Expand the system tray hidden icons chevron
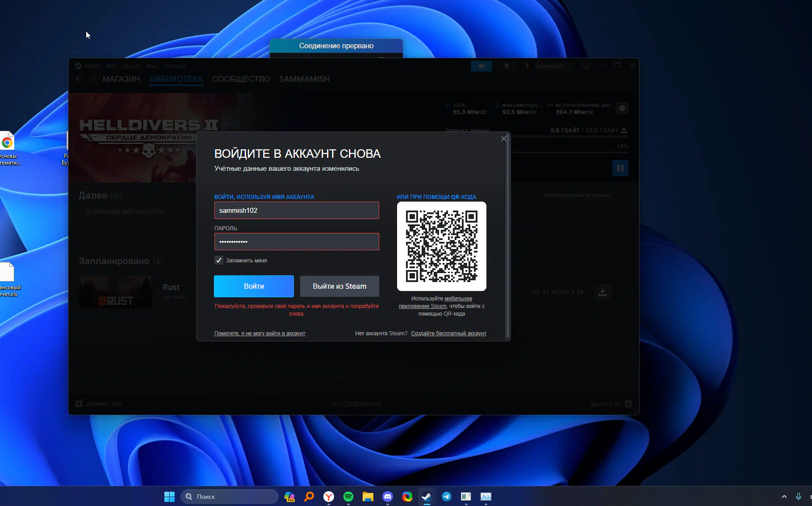 tap(784, 497)
